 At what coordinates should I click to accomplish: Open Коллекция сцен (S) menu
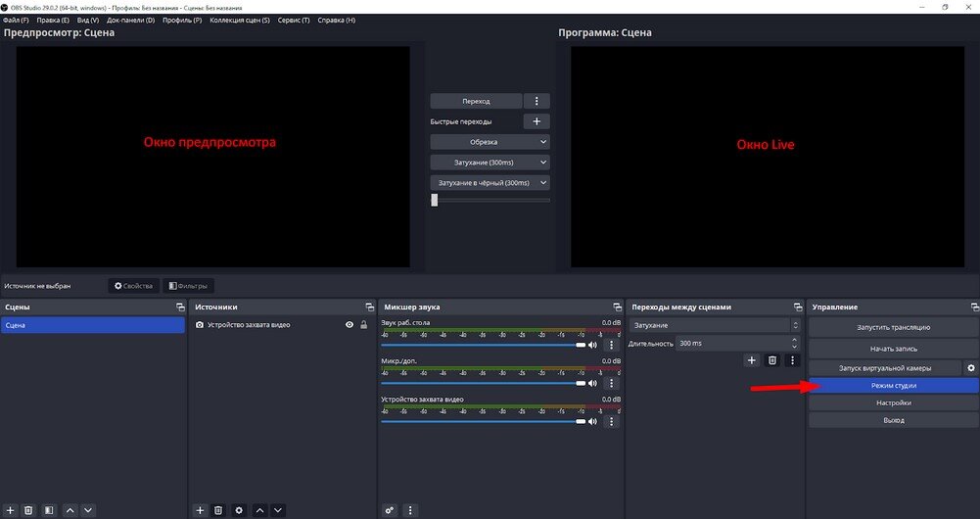tap(240, 20)
